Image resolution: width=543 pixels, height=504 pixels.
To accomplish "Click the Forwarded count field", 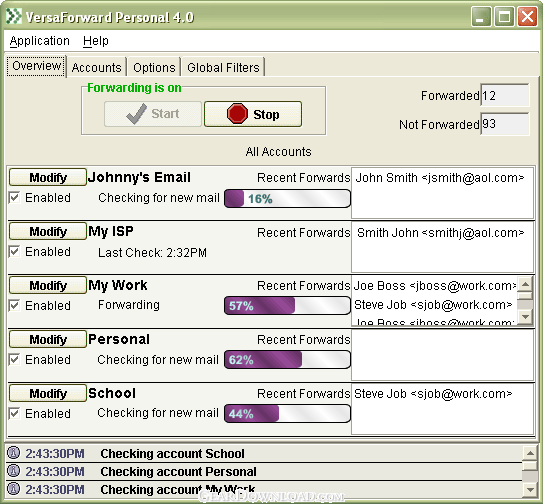I will pyautogui.click(x=505, y=95).
